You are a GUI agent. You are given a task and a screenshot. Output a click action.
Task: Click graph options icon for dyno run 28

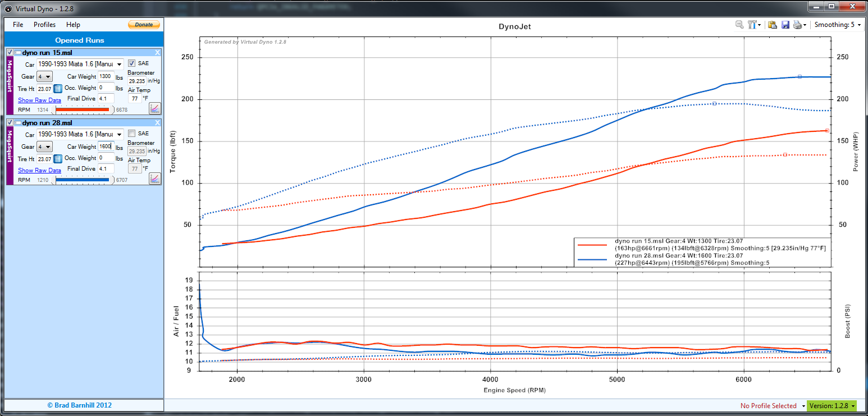(x=154, y=178)
